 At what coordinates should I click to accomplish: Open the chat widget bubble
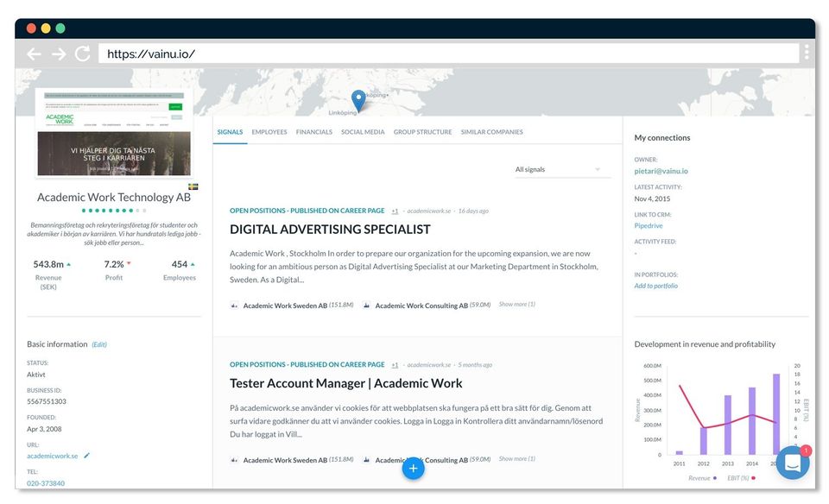tap(793, 463)
